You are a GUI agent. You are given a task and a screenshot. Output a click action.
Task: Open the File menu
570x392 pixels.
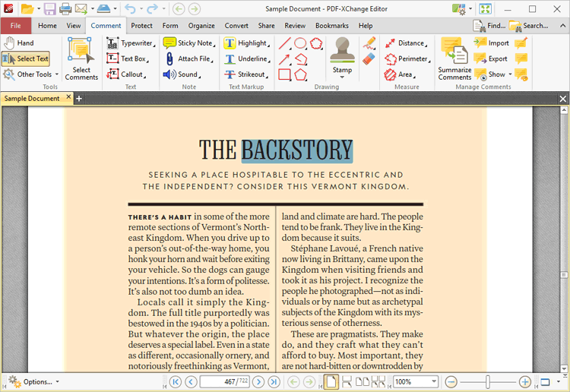click(16, 25)
